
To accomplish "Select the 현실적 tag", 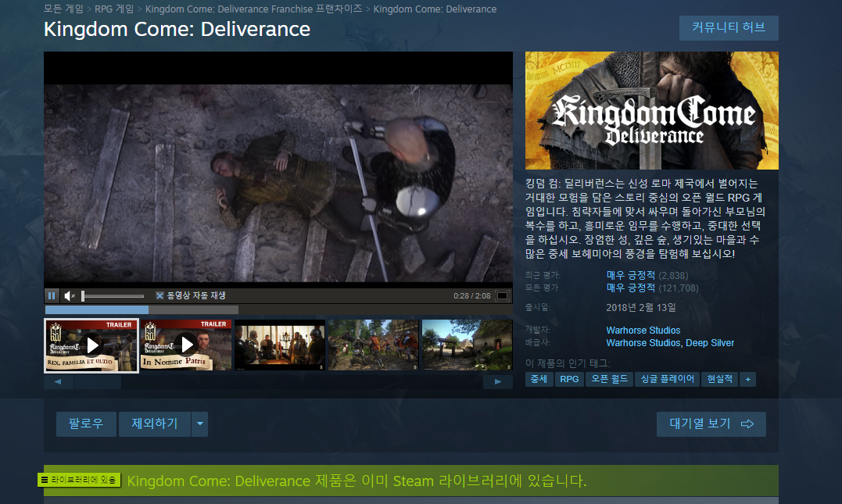I will [x=719, y=380].
